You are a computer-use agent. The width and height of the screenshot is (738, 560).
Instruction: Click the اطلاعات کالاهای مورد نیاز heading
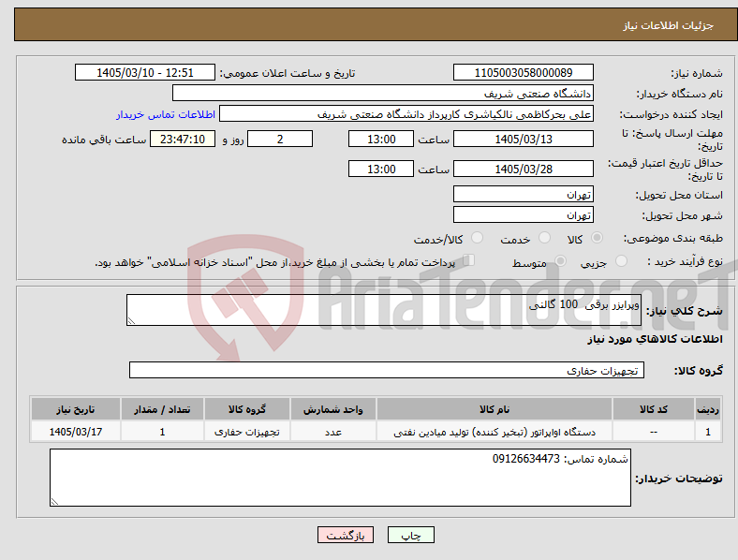click(x=655, y=339)
